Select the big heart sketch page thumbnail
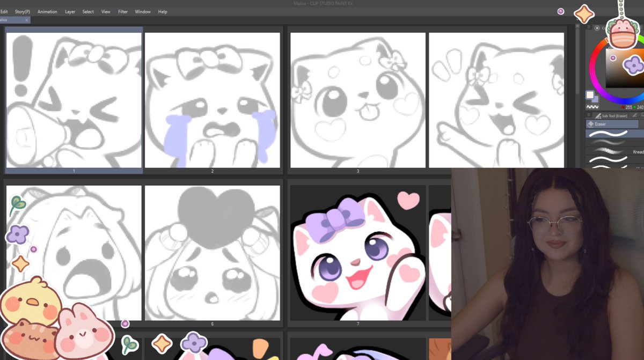The width and height of the screenshot is (644, 360). [x=213, y=253]
